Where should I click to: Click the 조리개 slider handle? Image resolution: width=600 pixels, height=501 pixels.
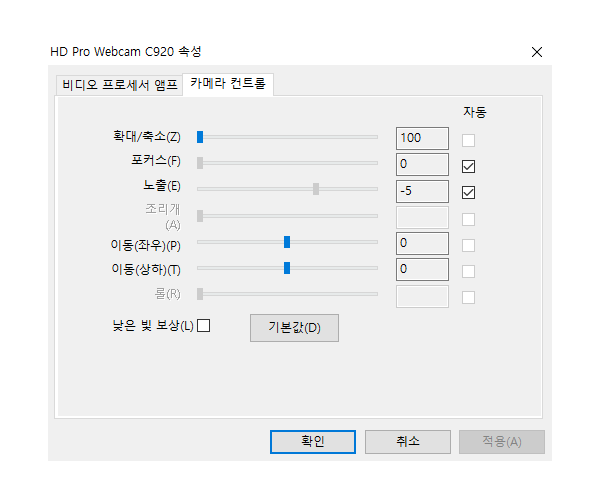tap(200, 216)
